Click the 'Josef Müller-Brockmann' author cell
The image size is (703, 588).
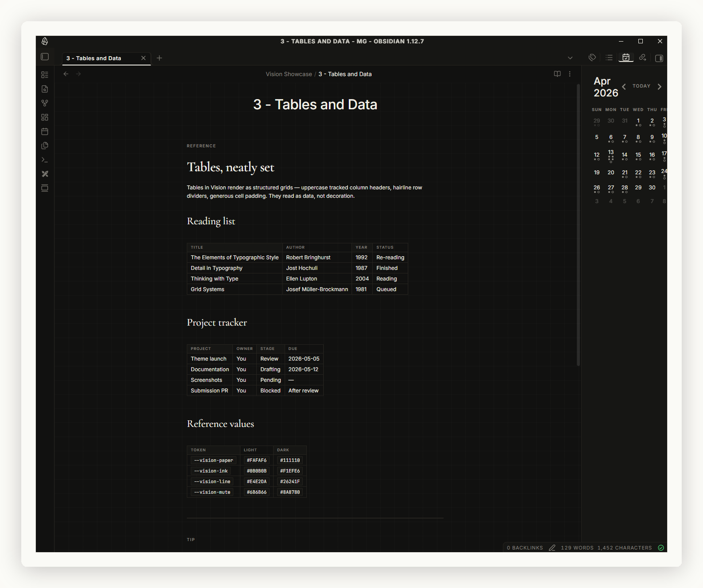[x=317, y=289]
